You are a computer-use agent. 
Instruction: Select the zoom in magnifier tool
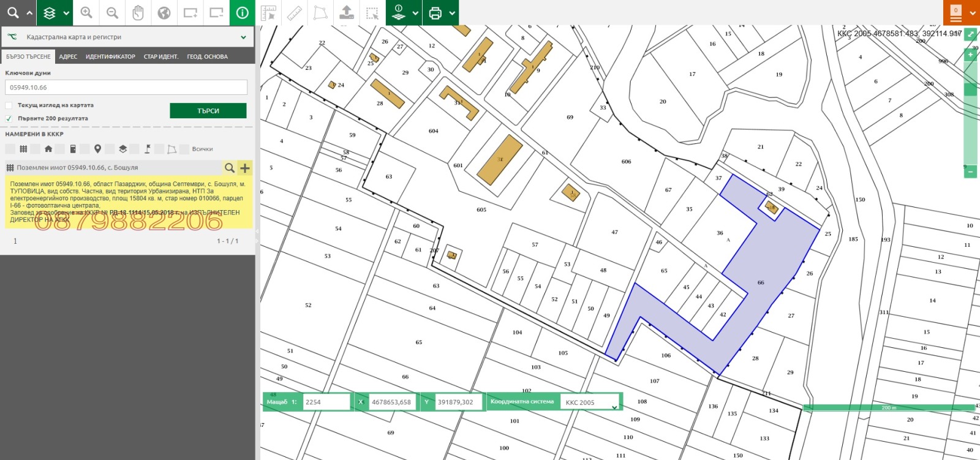tap(86, 13)
